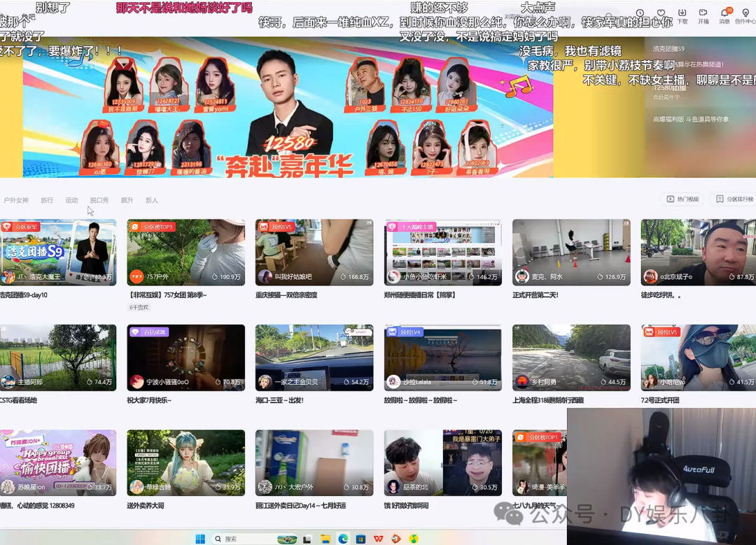Open the 757户外 stream thumbnail
This screenshot has width=756, height=545.
coord(185,252)
